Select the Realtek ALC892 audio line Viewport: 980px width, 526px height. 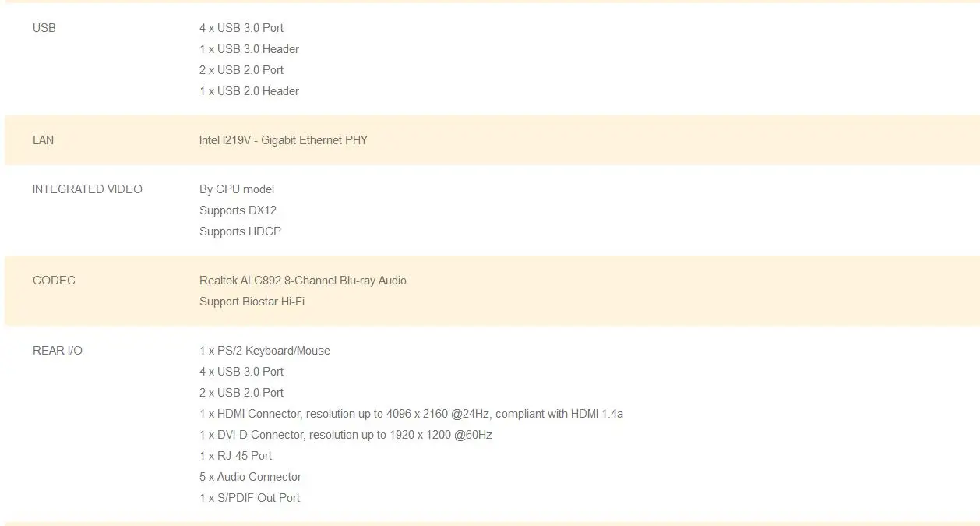pos(303,281)
